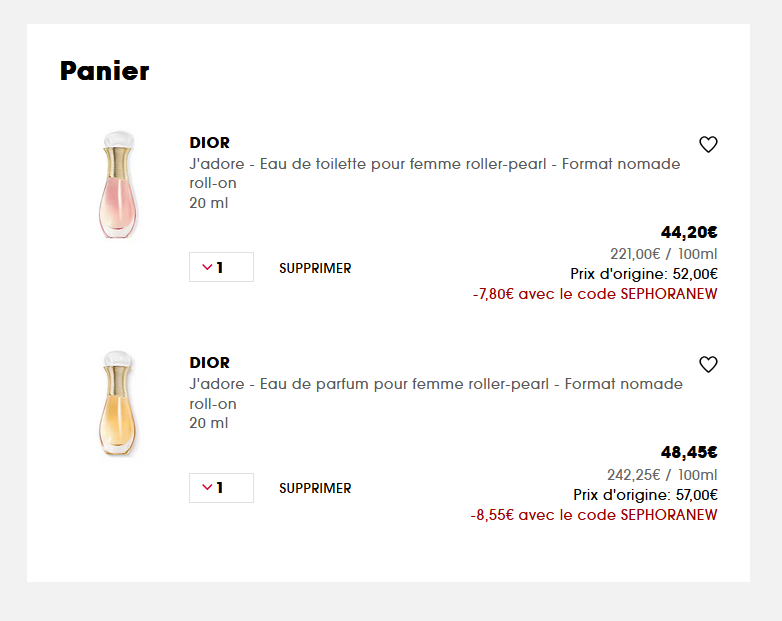Click the 242,25€ / 100ml unit price
Image resolution: width=782 pixels, height=621 pixels.
coord(662,474)
